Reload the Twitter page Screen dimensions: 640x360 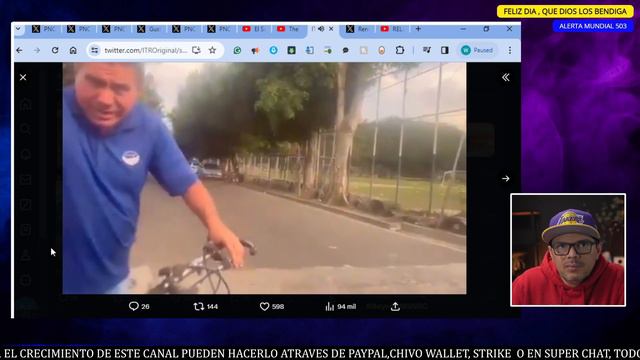[55, 50]
